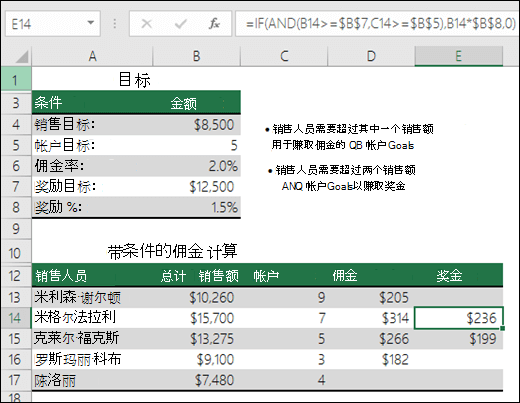Image resolution: width=520 pixels, height=403 pixels.
Task: Select row 7 header
Action: click(16, 187)
